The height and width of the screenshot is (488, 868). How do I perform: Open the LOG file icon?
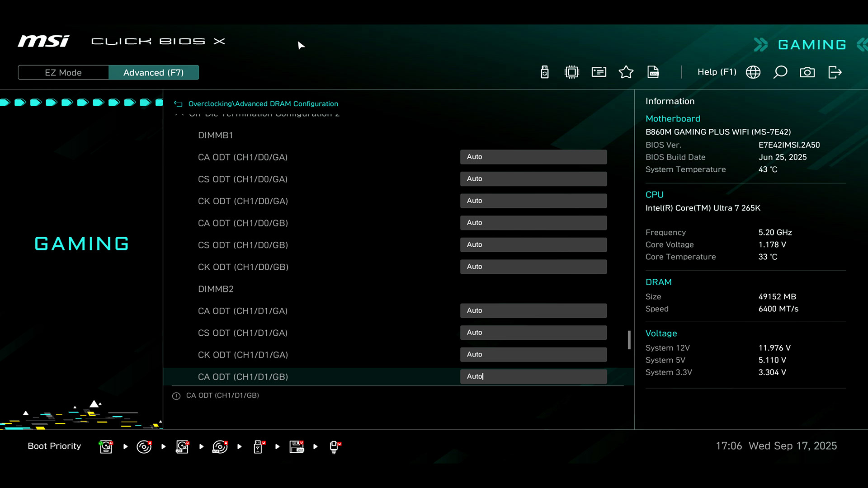(653, 72)
